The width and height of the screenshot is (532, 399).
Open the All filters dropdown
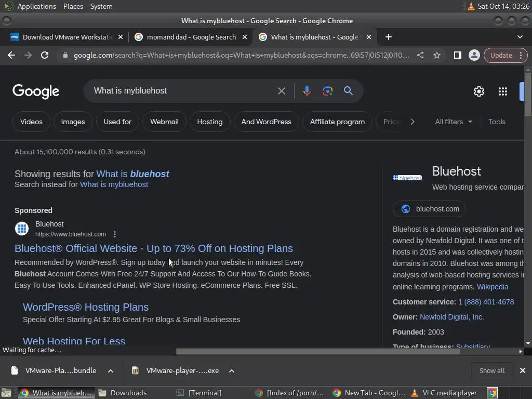[x=454, y=122]
